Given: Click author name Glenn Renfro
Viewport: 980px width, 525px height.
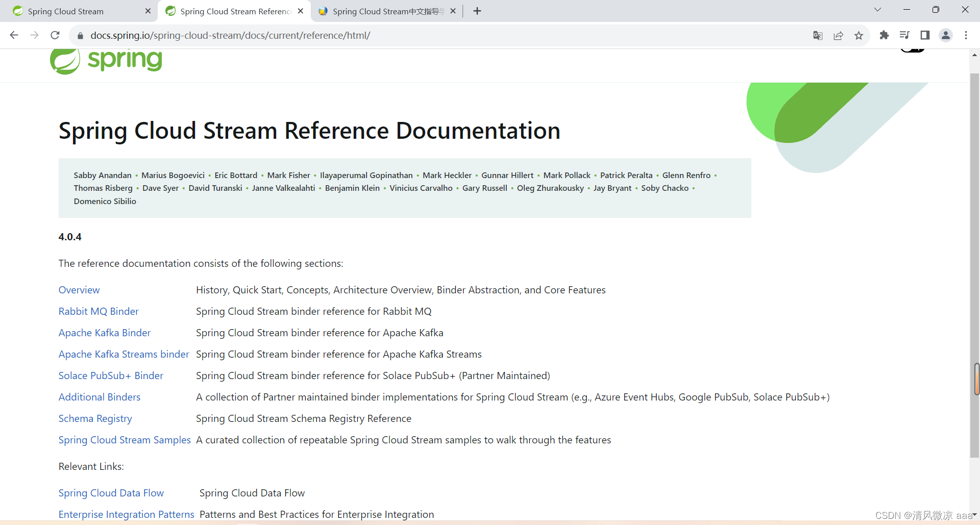Looking at the screenshot, I should 687,175.
